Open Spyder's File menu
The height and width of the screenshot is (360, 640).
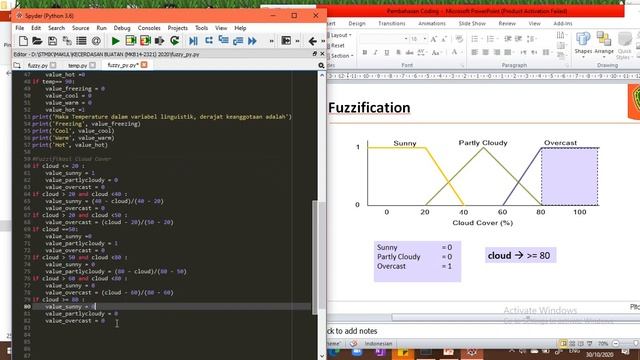coord(20,28)
